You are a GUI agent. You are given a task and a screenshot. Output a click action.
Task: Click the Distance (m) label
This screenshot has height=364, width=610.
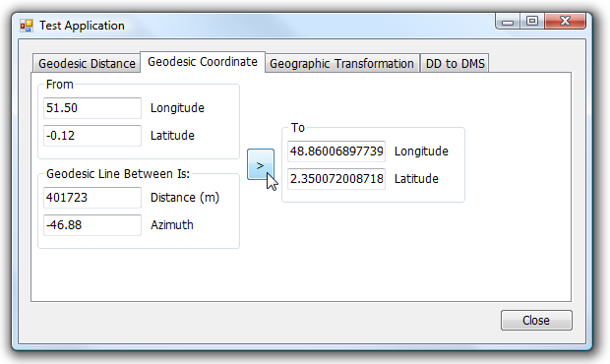click(x=185, y=198)
